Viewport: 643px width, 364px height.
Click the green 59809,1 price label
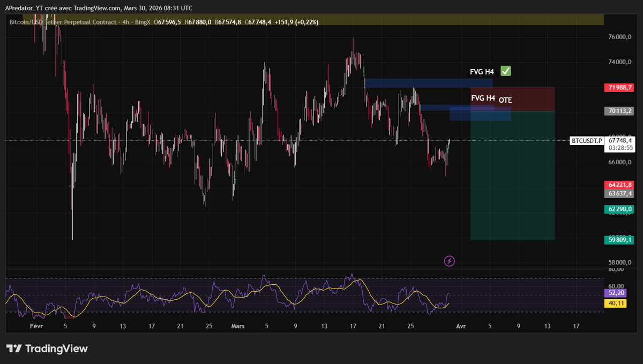coord(619,240)
